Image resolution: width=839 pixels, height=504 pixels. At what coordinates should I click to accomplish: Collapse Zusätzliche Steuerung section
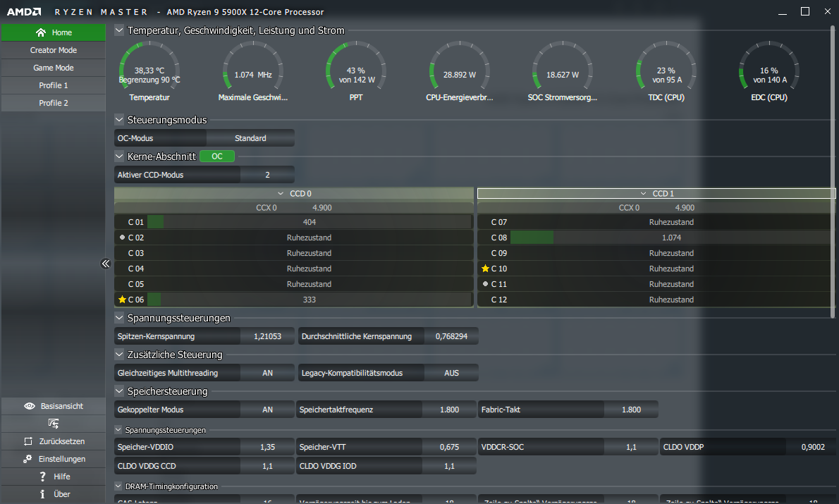119,354
